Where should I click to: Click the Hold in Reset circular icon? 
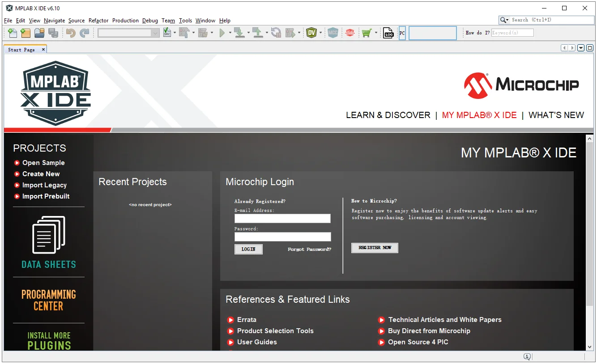tap(276, 33)
